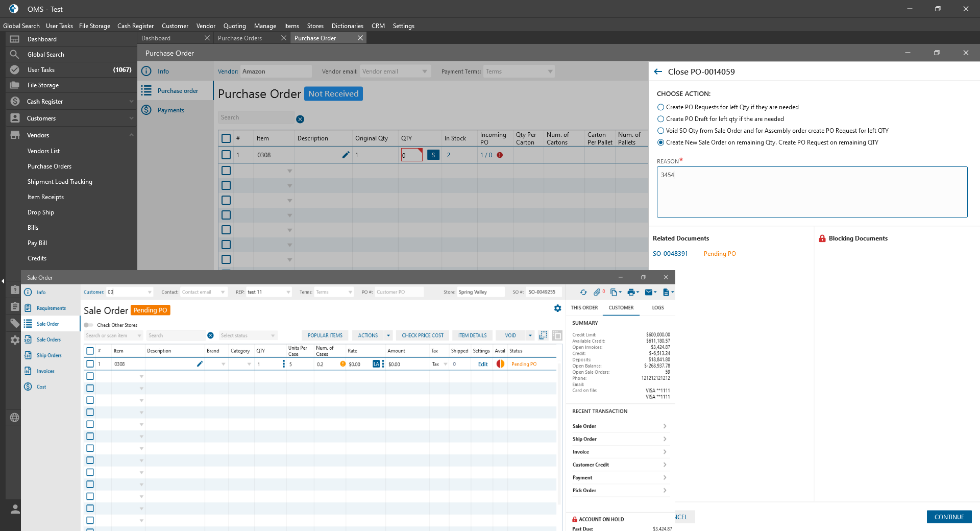The image size is (980, 531).
Task: Click the pencil edit icon for item 0308 in Purchase Order
Action: [x=346, y=155]
